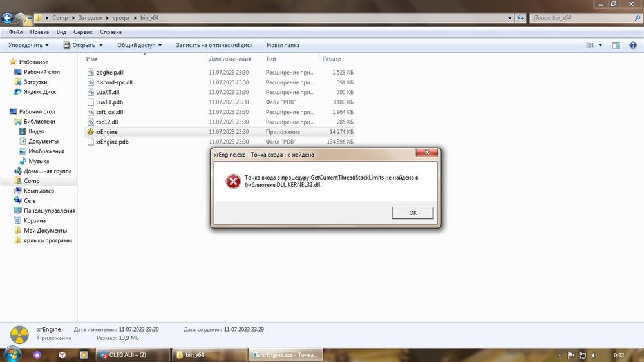Open the Yandex browser taskbar icon
644x362 pixels.
tap(62, 355)
